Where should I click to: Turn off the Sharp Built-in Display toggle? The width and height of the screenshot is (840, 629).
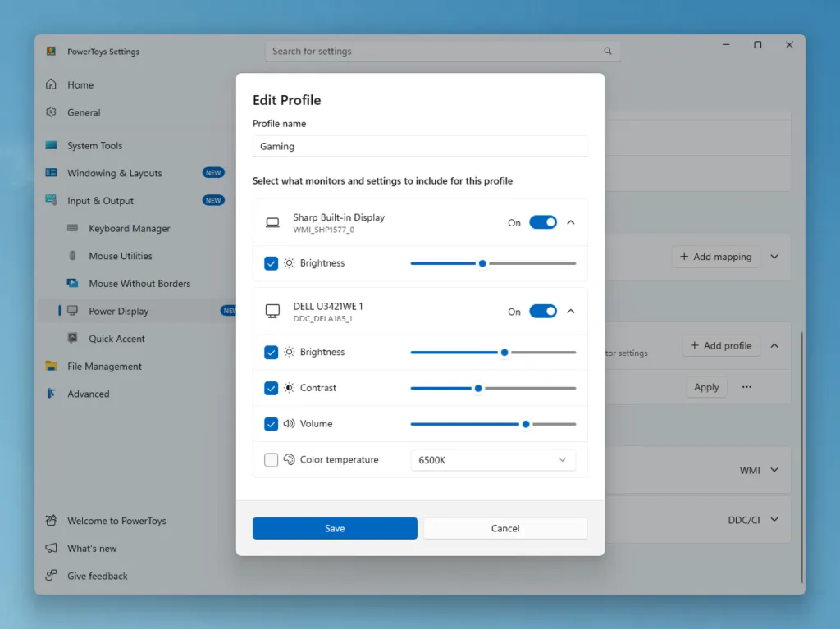tap(542, 222)
